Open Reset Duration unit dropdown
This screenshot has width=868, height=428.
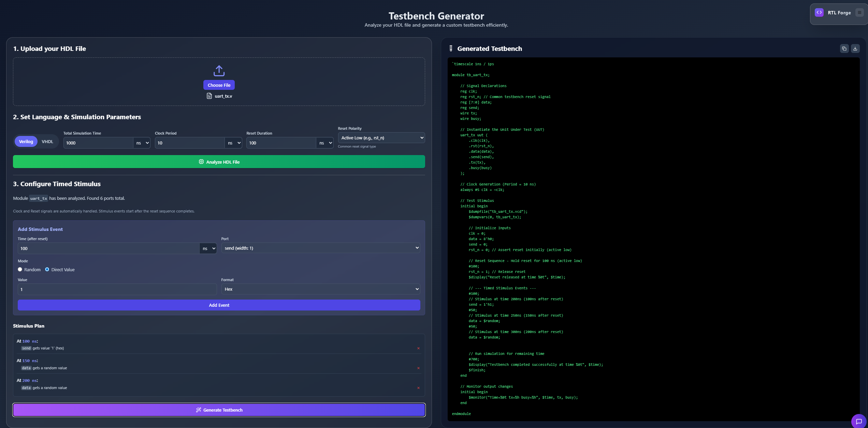[x=325, y=143]
